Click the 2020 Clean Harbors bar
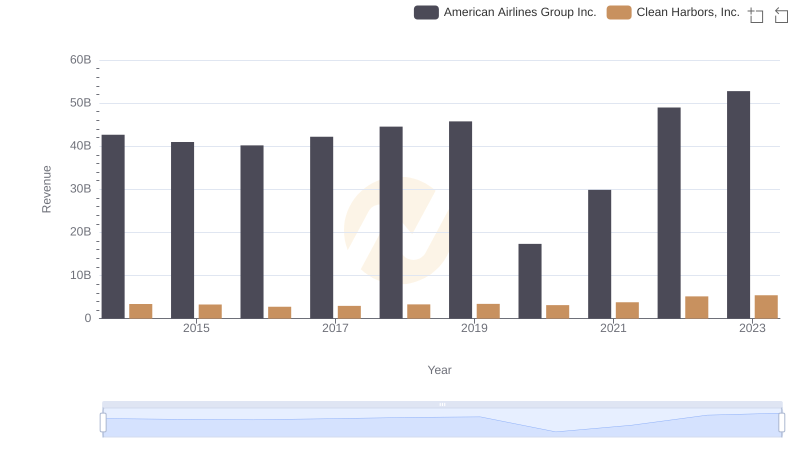Screen dimensions: 800x461 558,312
